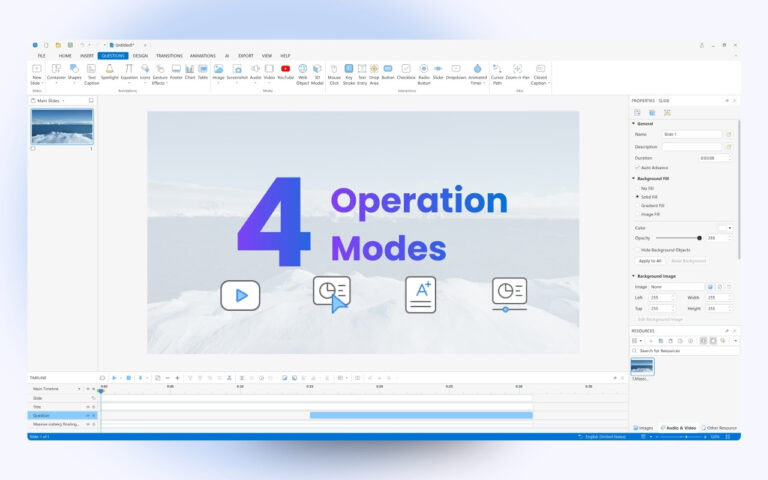
Task: Insert a Table object
Action: (203, 72)
